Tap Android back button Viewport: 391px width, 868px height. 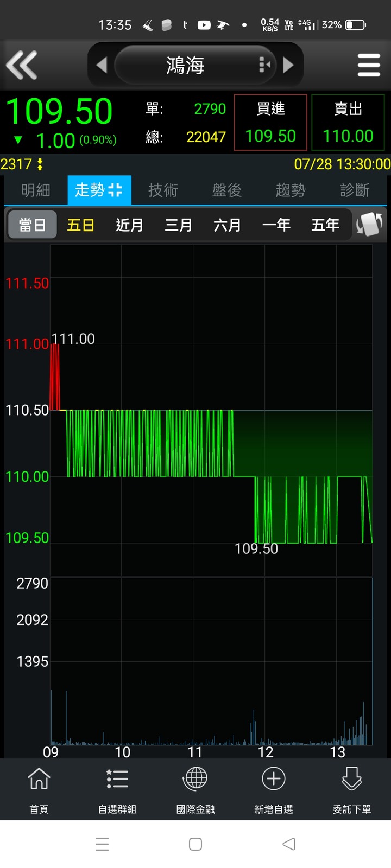[x=289, y=844]
